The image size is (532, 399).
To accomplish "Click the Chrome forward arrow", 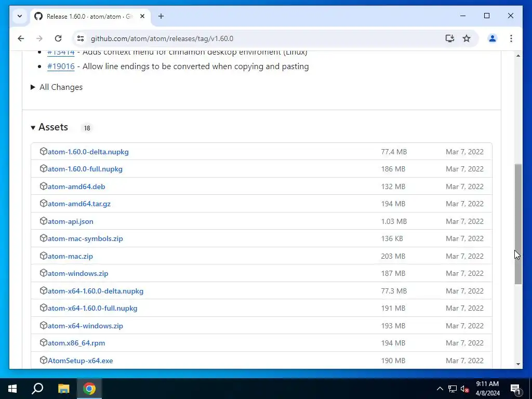I will pyautogui.click(x=39, y=38).
